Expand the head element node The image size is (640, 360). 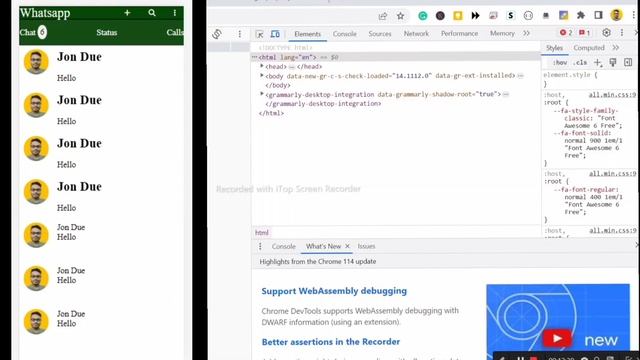[x=262, y=66]
